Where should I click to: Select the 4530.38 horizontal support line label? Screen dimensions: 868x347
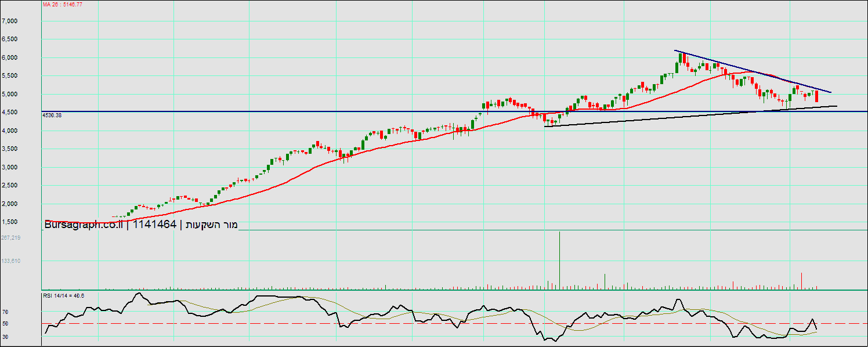[52, 115]
